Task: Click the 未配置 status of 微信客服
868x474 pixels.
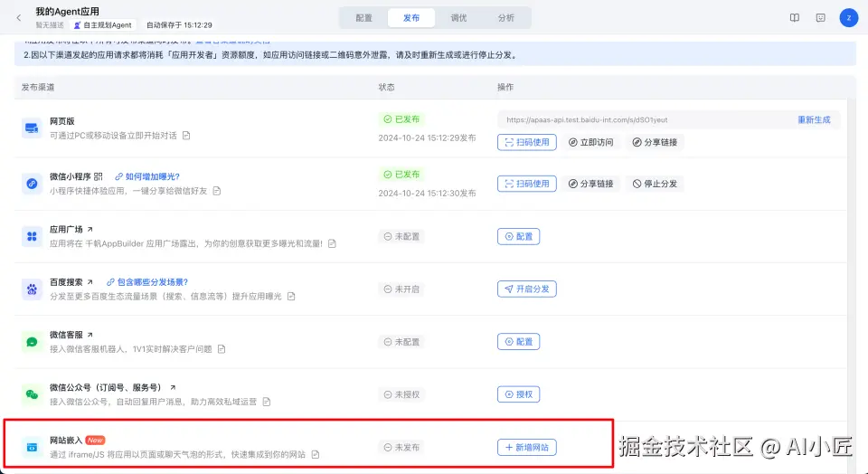Action: [401, 342]
